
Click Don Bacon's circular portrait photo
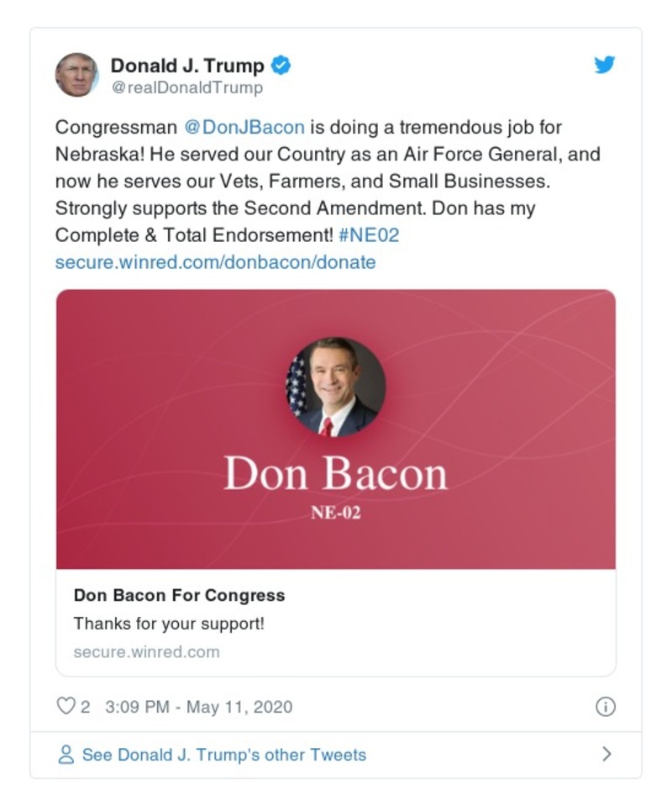click(x=334, y=384)
